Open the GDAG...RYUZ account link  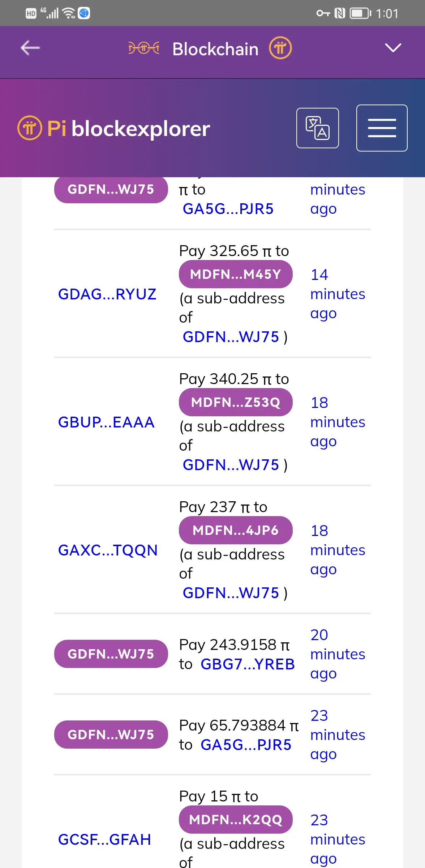tap(107, 294)
